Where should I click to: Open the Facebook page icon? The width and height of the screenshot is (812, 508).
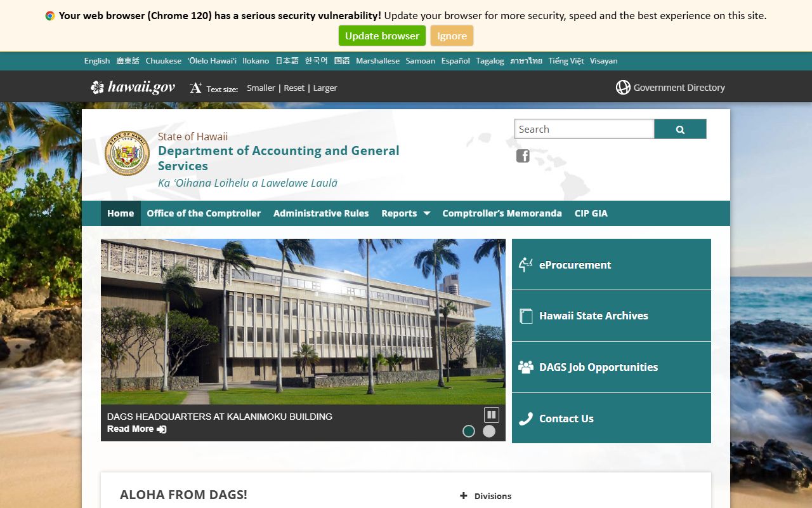tap(523, 156)
